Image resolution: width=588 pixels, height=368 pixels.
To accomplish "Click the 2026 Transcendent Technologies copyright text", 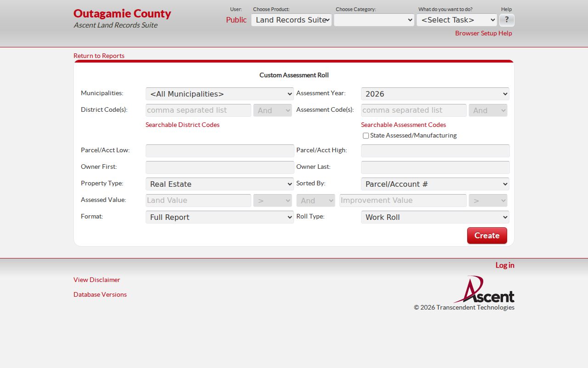I will tap(464, 307).
